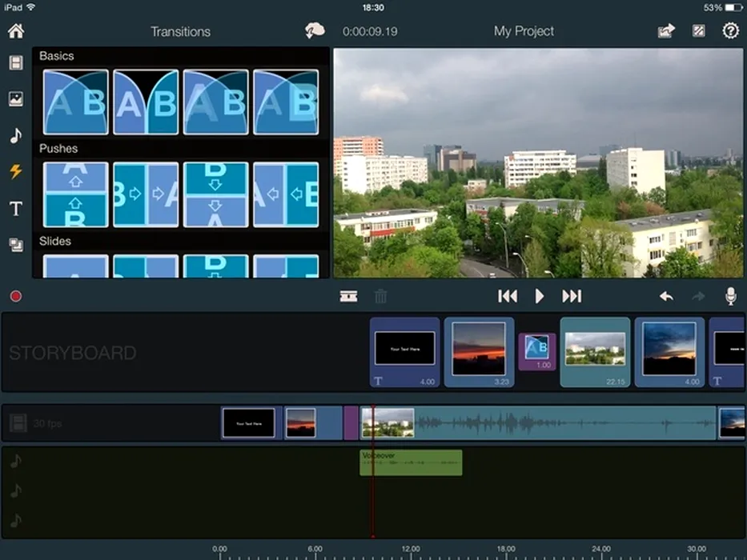747x560 pixels.
Task: Undo the last edit
Action: pyautogui.click(x=666, y=296)
